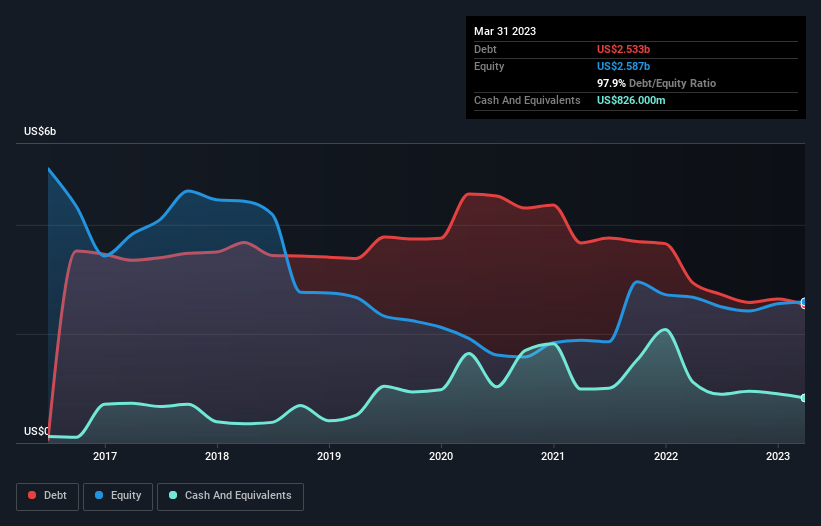Select the 2017 x-axis label
821x526 pixels.
coord(105,456)
